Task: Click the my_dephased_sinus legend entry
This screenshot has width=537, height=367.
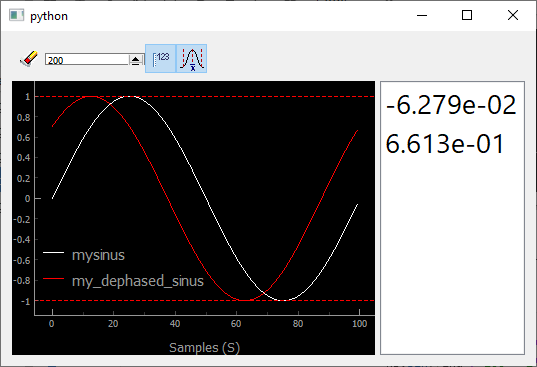Action: tap(138, 281)
